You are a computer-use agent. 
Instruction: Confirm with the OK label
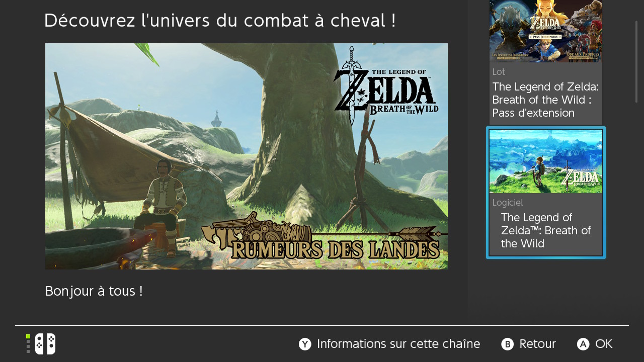(604, 344)
